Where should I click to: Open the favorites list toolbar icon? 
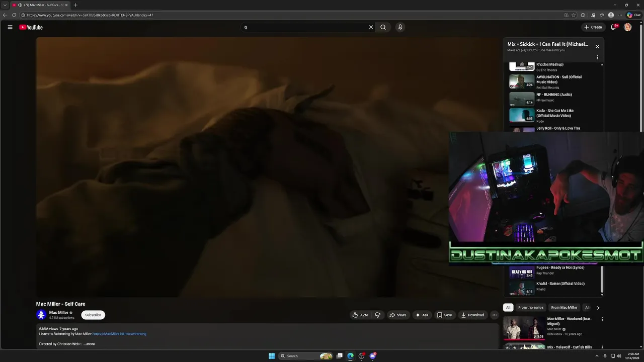[602, 15]
